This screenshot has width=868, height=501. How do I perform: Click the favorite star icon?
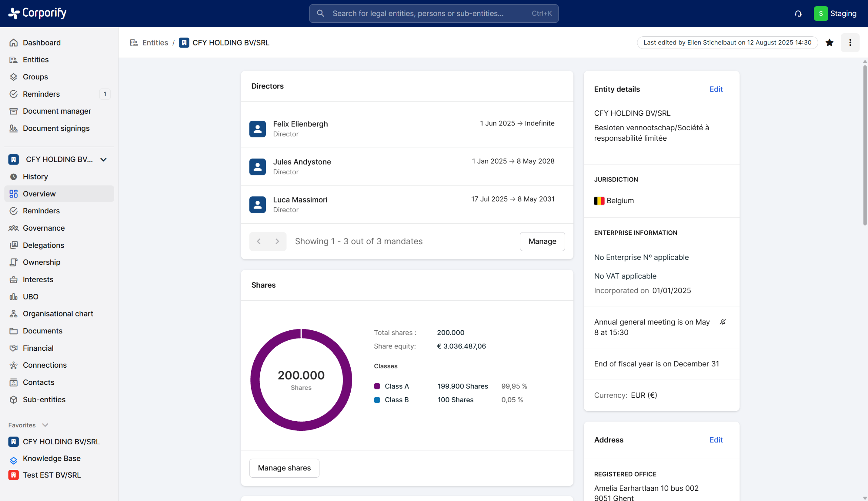[829, 43]
